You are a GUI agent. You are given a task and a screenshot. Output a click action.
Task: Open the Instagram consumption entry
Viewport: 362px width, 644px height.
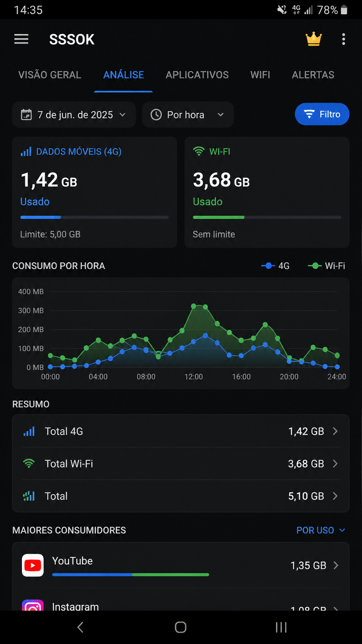[181, 600]
